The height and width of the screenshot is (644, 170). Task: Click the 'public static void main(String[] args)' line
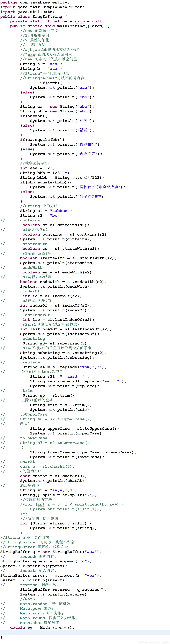click(60, 26)
